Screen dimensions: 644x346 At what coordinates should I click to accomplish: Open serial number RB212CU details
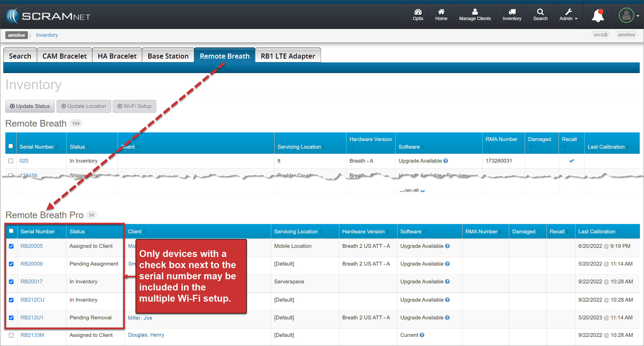(33, 300)
